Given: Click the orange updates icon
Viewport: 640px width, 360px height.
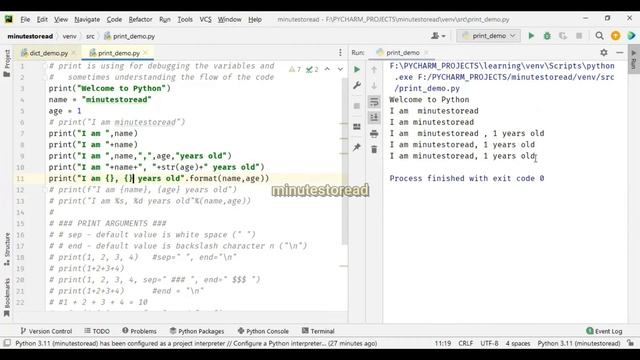Looking at the screenshot, I should pyautogui.click(x=616, y=36).
